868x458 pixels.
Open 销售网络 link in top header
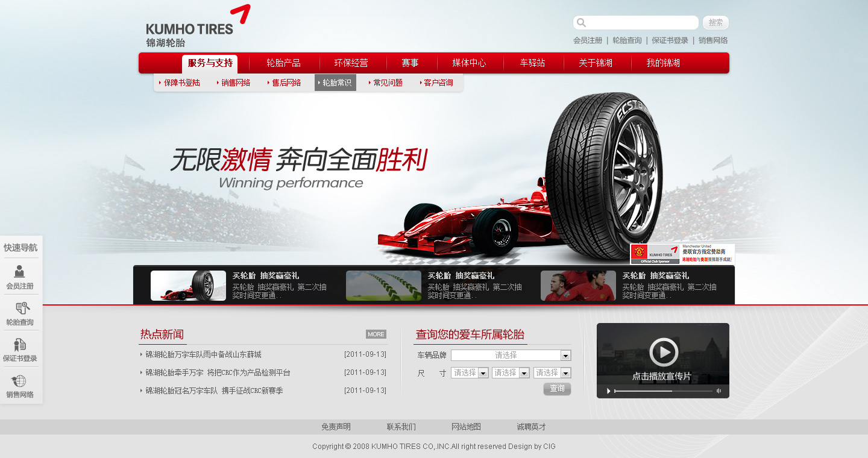pyautogui.click(x=713, y=40)
